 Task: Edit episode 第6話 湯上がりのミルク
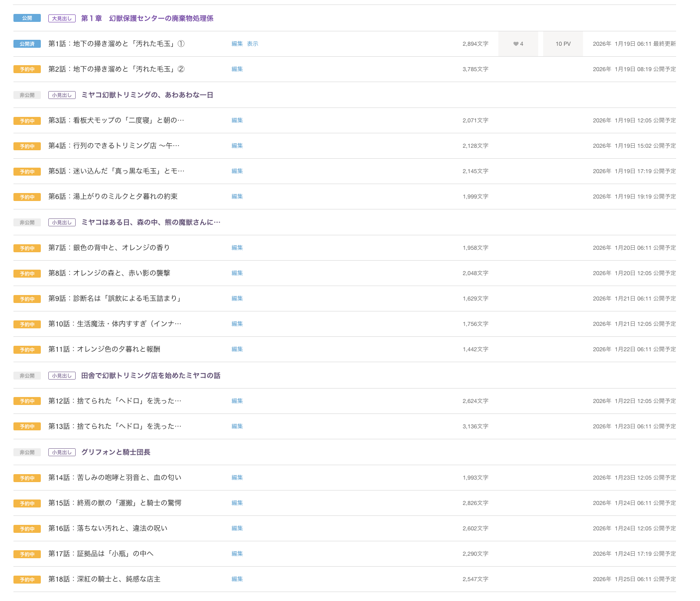(237, 197)
